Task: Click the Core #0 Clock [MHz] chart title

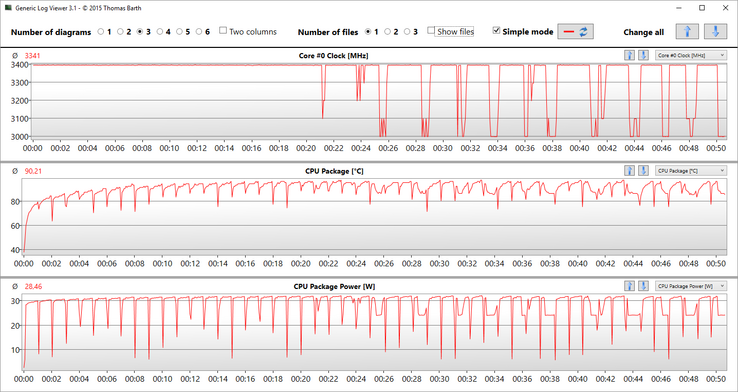Action: [333, 56]
